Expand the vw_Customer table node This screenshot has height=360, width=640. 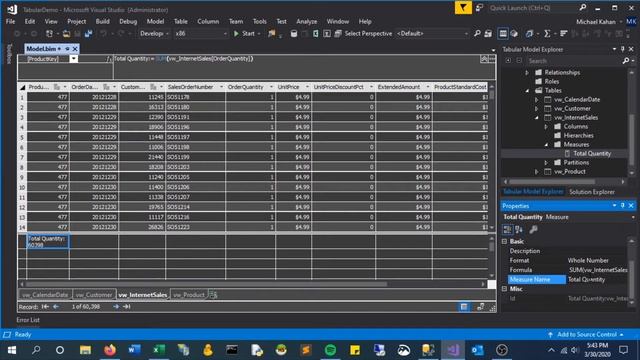coord(537,109)
